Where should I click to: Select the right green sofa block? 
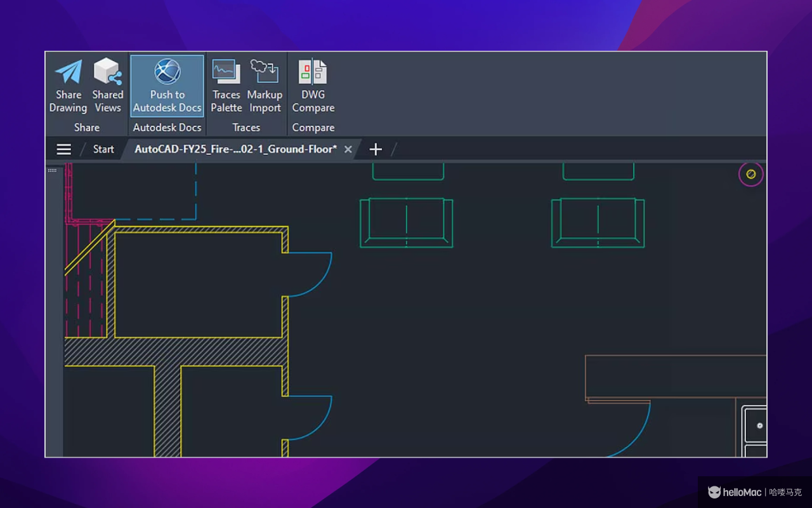[x=598, y=222]
